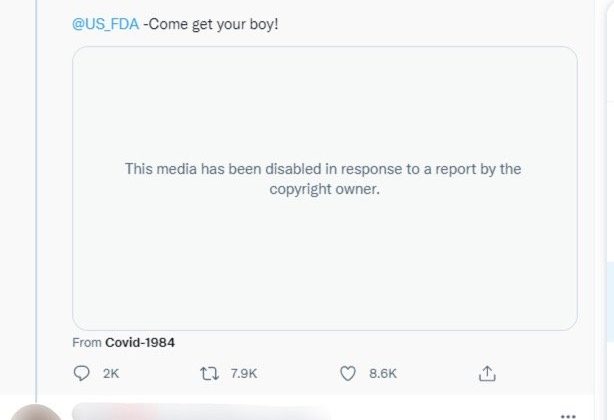Open the @US_FDA mention link
The width and height of the screenshot is (614, 420).
point(105,22)
